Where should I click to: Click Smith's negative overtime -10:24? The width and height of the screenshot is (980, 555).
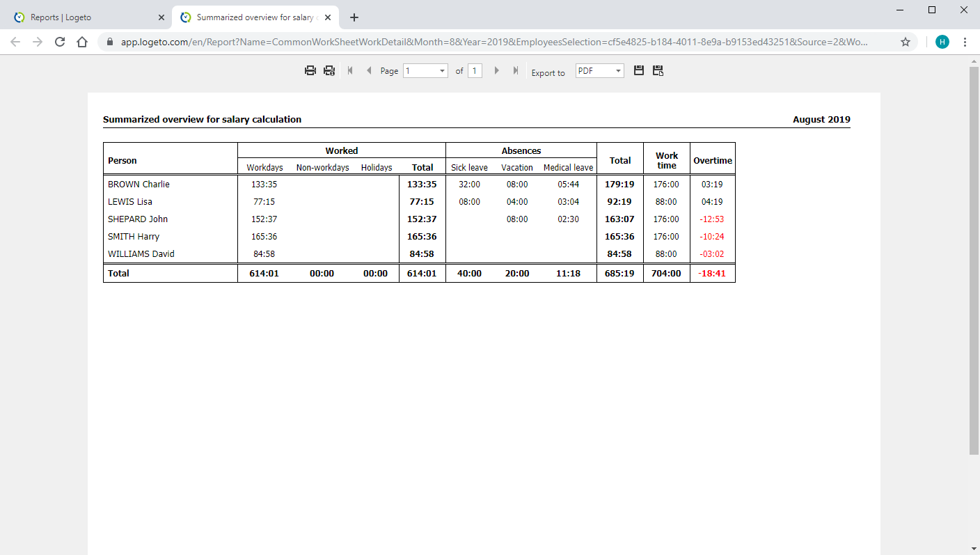click(x=712, y=237)
